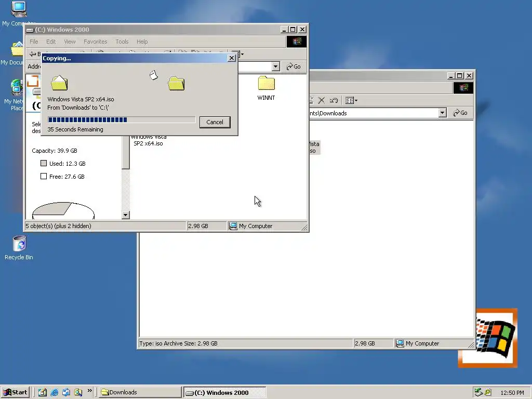The image size is (532, 399).
Task: Open the Edit menu in C: window
Action: pos(51,42)
